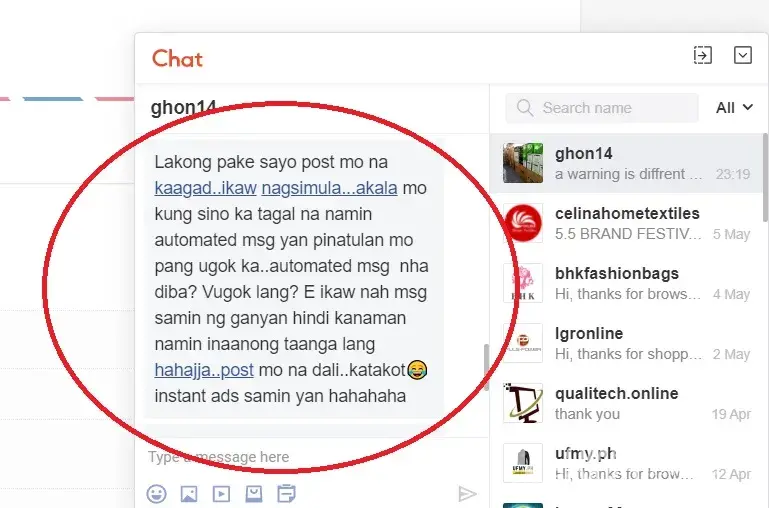Open the All filter dropdown
Viewport: 769px width, 508px height.
point(734,108)
